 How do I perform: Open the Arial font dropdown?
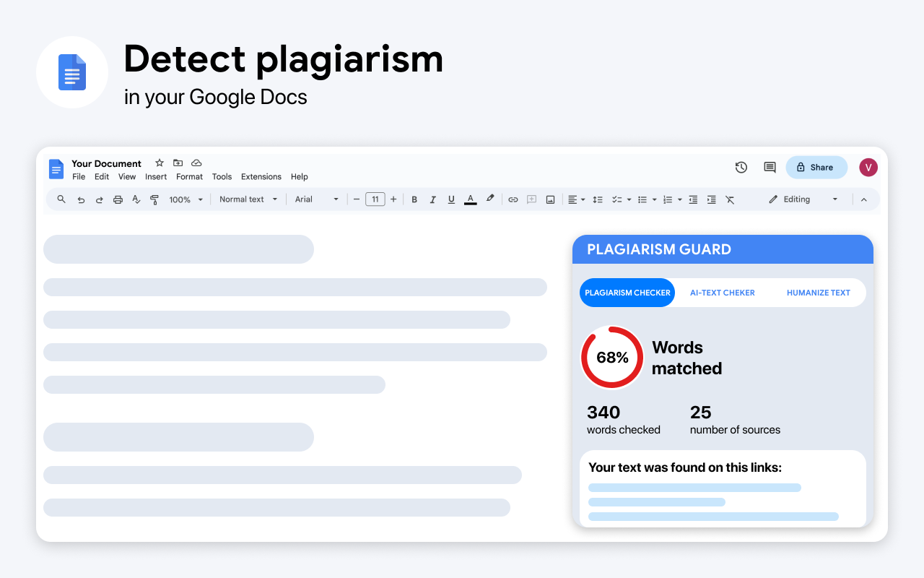point(317,199)
